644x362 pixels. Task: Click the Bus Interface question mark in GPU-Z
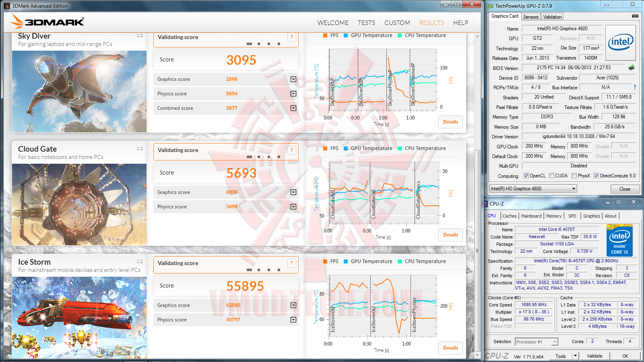[635, 87]
